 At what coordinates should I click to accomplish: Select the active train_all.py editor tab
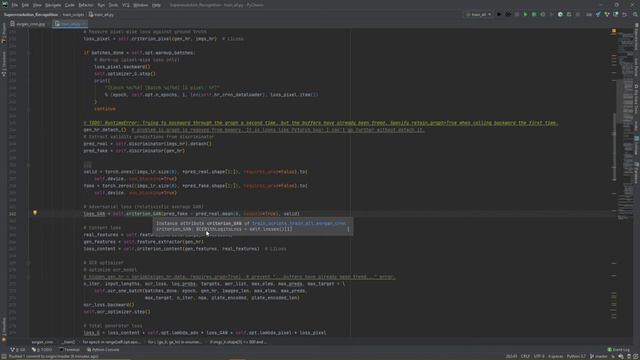[x=69, y=24]
